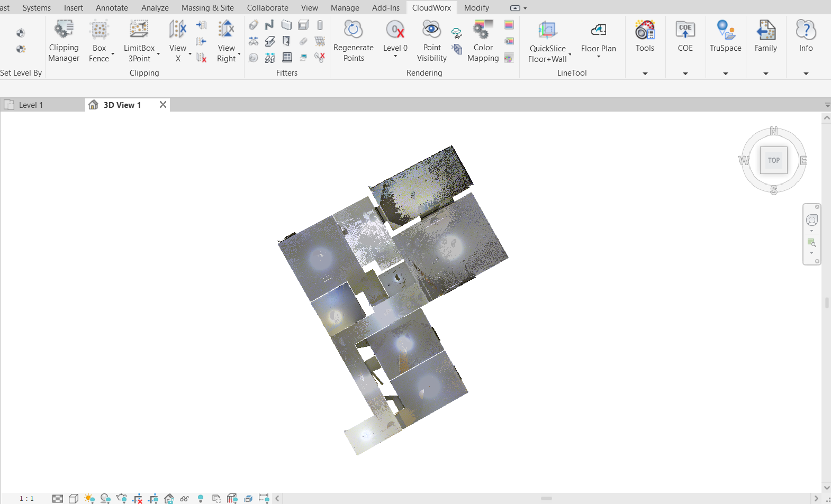Select the QuickSlice Floor+Wall tool

547,40
